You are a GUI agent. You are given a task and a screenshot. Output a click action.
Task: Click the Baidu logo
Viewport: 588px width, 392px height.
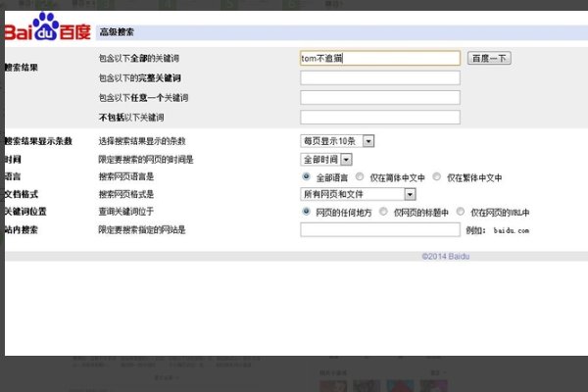[x=48, y=26]
